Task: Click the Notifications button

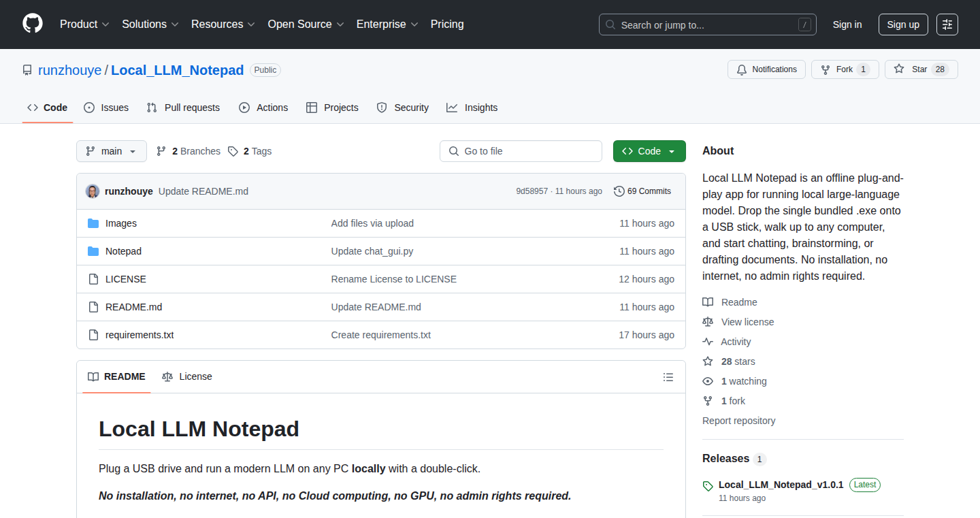Action: tap(767, 69)
